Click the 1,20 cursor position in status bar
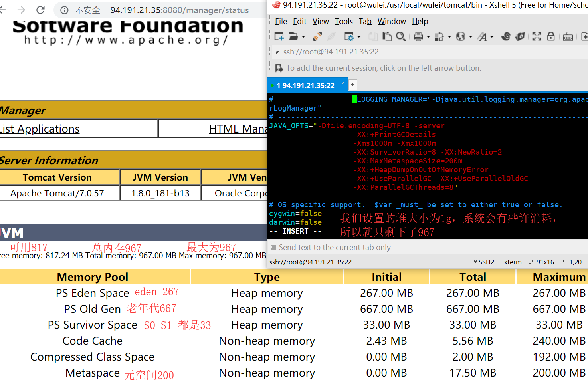588x383 pixels. (x=572, y=262)
